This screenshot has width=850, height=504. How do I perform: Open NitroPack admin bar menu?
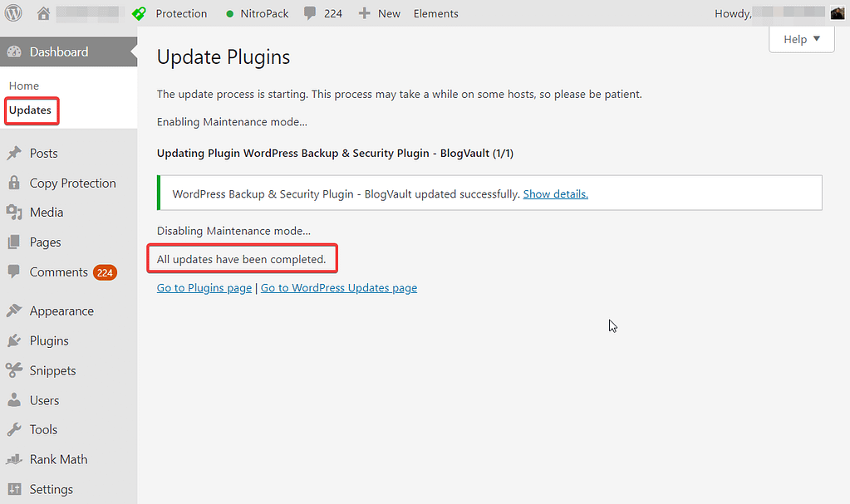[264, 13]
